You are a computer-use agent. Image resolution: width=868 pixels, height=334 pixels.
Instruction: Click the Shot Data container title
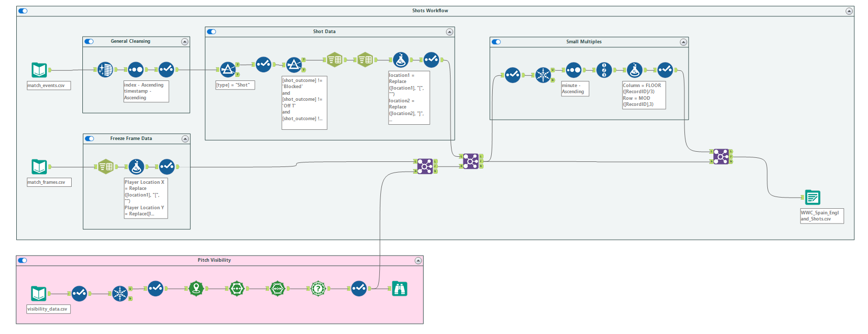pos(324,32)
